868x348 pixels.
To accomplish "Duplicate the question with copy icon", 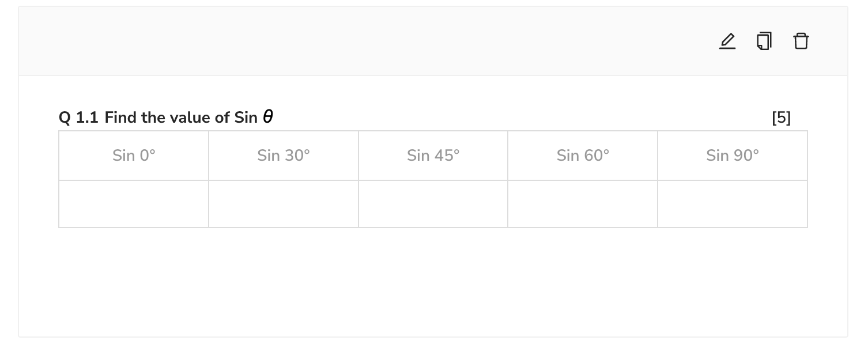I will click(x=764, y=41).
